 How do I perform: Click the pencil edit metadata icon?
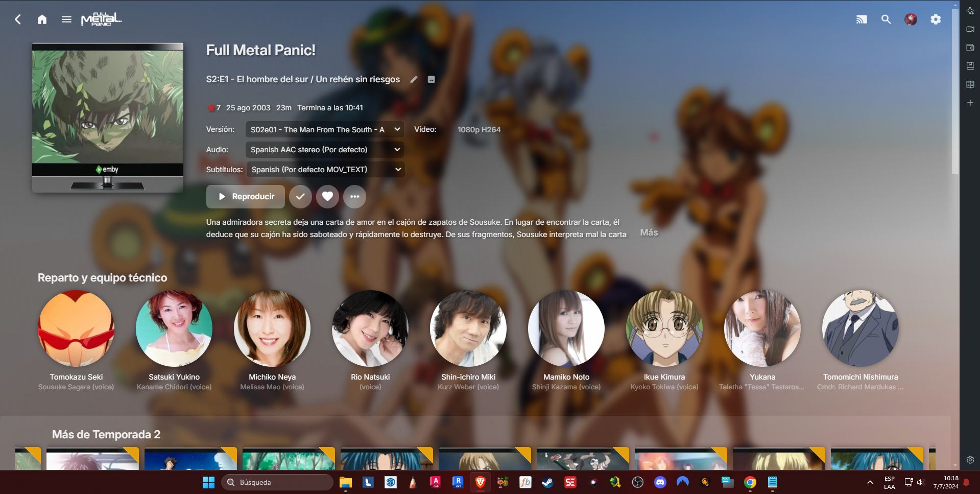pyautogui.click(x=414, y=79)
